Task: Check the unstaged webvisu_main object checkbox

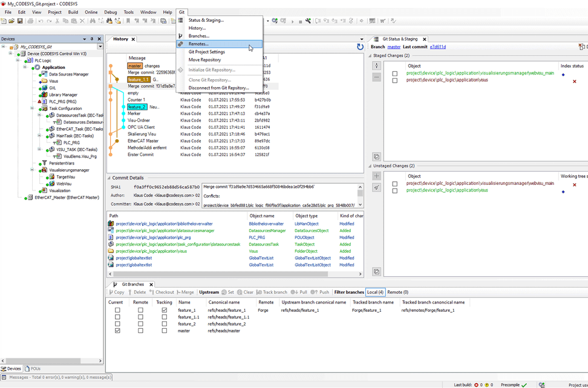Action: (394, 184)
